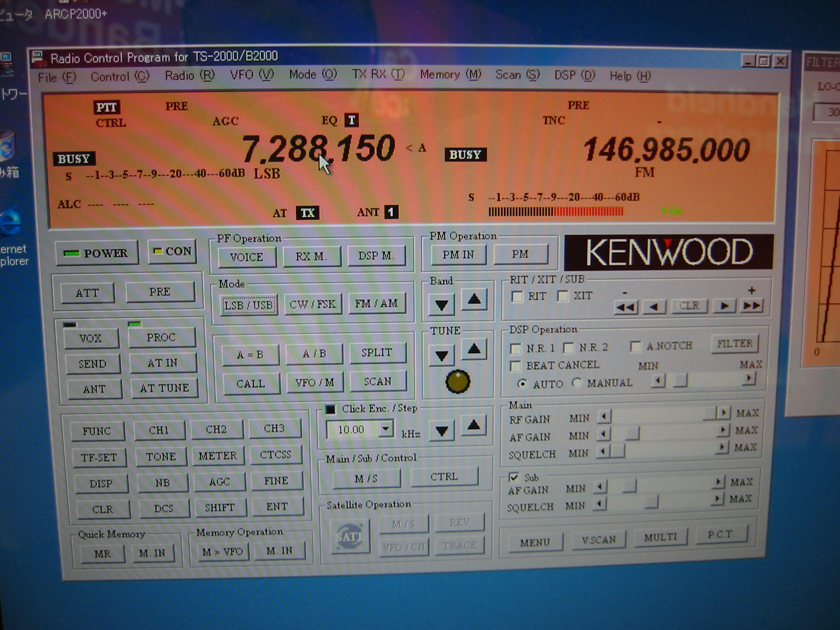Open the TX RX menu
Viewport: 840px width, 630px height.
click(x=378, y=74)
